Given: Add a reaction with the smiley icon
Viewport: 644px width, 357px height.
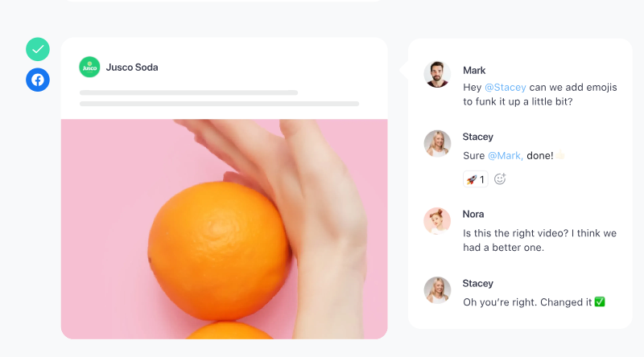Looking at the screenshot, I should 500,179.
